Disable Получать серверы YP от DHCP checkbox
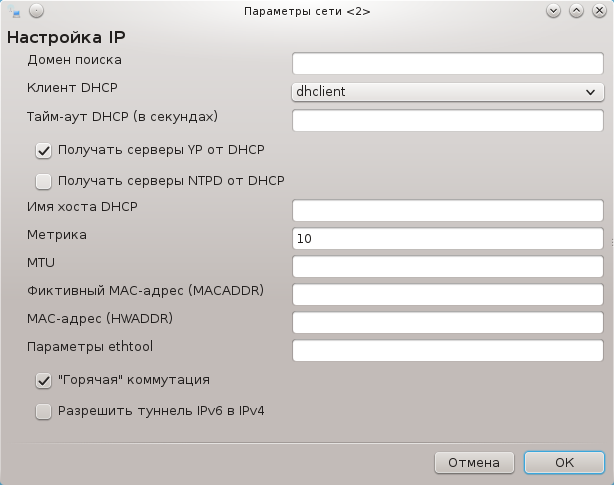This screenshot has height=485, width=614. tap(43, 151)
